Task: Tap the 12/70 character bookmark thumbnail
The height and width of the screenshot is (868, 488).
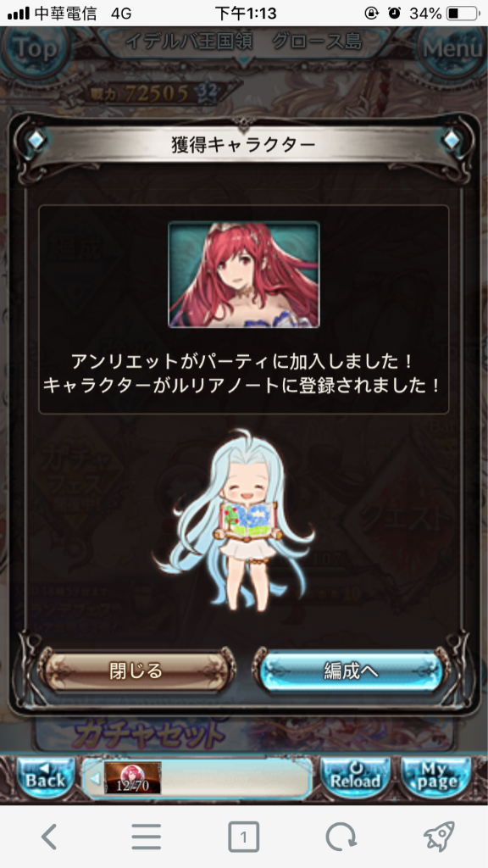Action: pyautogui.click(x=133, y=778)
